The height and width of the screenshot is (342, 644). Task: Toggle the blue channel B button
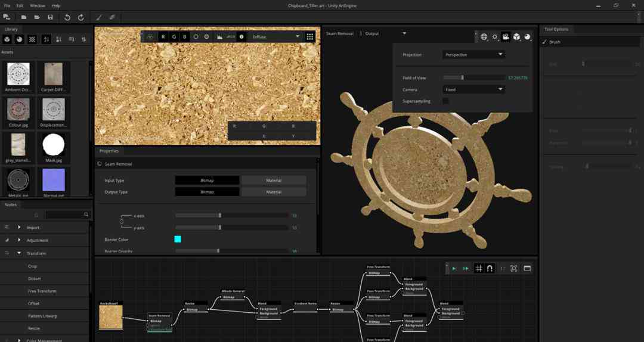(184, 36)
